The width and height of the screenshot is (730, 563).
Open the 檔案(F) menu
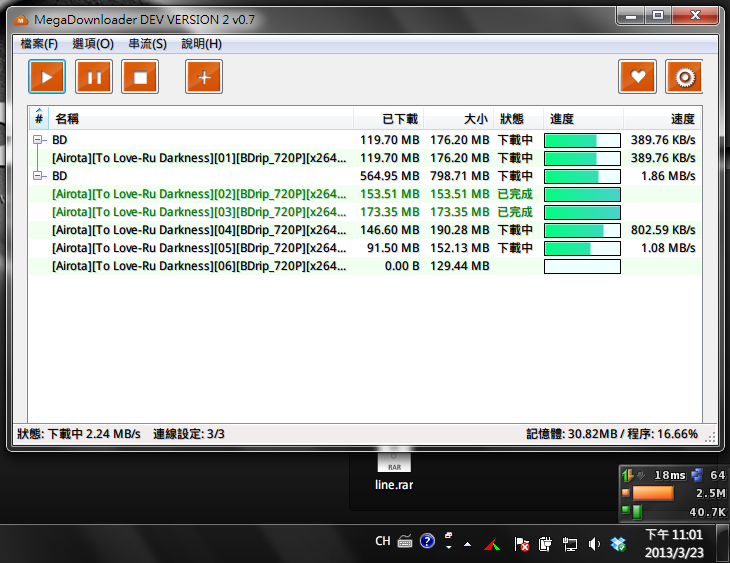click(x=39, y=44)
